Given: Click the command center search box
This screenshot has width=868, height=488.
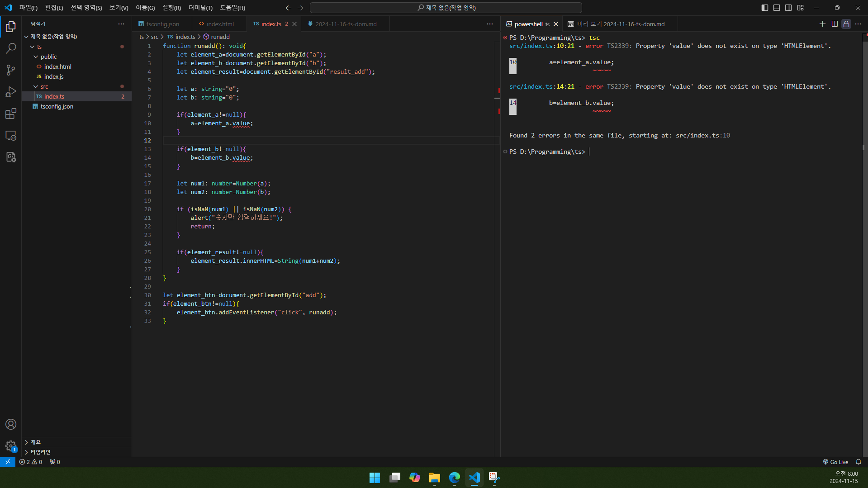Looking at the screenshot, I should coord(446,8).
